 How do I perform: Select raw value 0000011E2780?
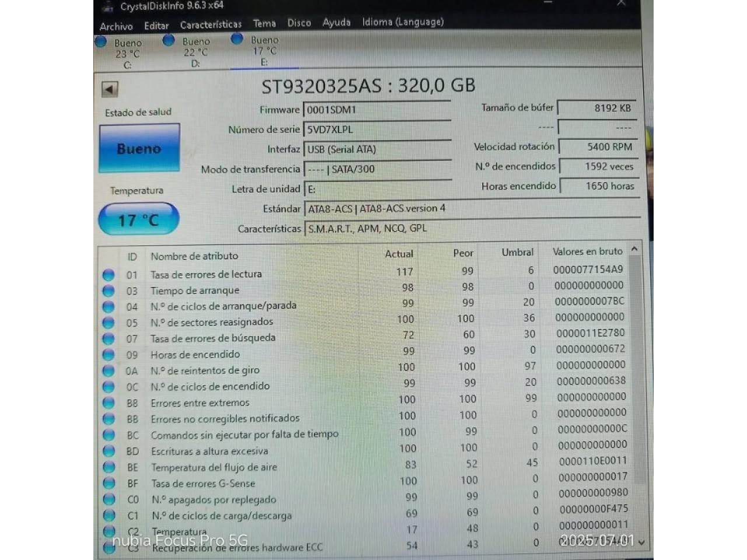(x=591, y=333)
